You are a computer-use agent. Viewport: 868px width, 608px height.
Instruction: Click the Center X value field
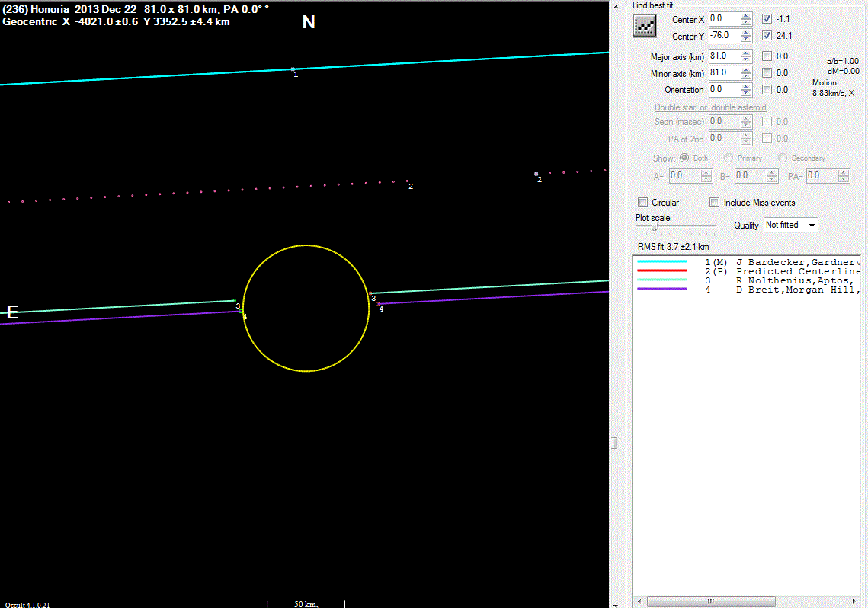click(725, 19)
